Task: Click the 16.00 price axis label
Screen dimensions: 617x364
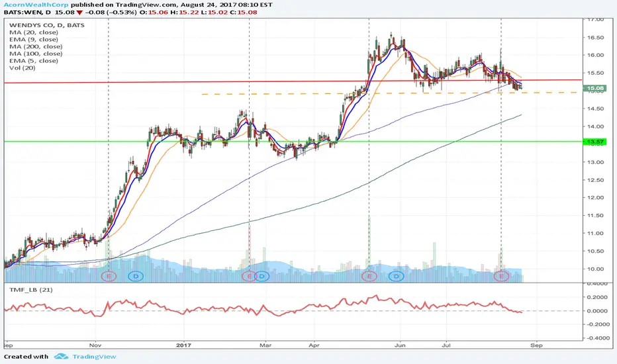Action: tap(595, 55)
